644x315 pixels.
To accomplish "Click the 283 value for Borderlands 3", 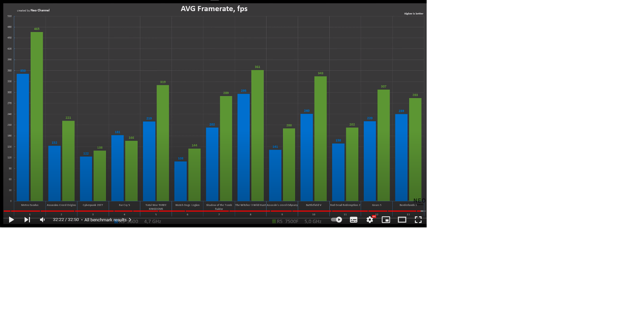I will click(415, 95).
